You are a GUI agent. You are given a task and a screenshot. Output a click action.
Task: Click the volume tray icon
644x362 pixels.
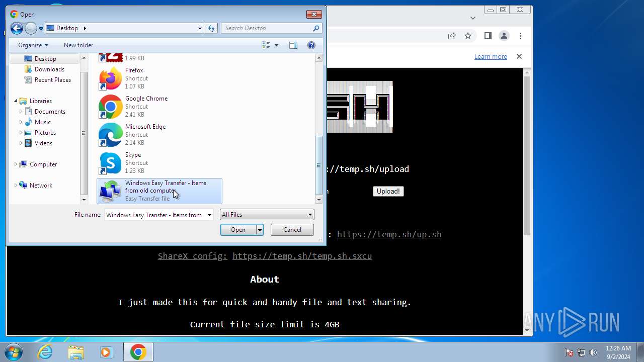click(x=593, y=352)
